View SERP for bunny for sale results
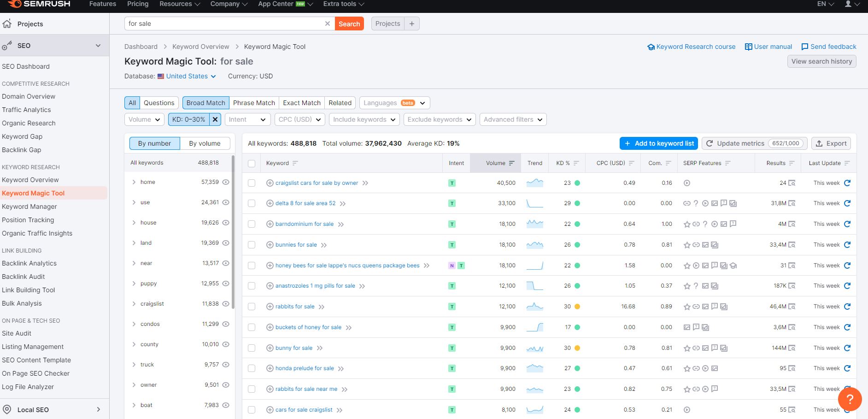 pos(792,348)
